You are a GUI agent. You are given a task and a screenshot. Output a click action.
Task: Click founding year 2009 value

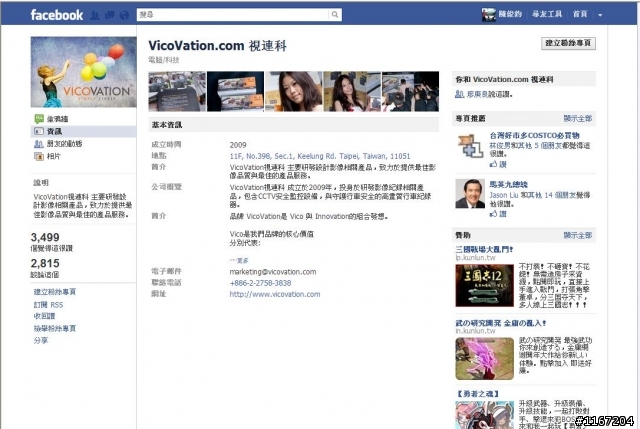238,145
